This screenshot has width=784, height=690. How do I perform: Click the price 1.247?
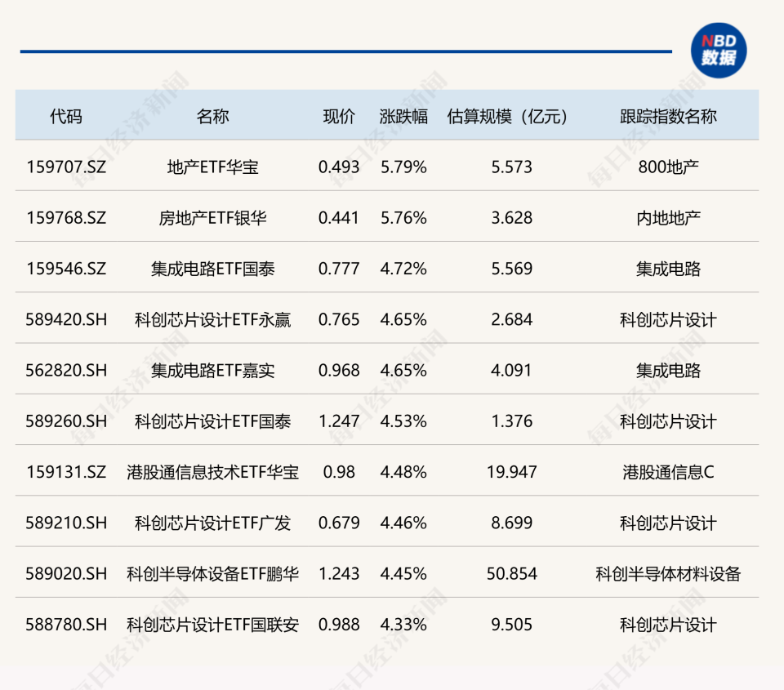[x=339, y=421]
